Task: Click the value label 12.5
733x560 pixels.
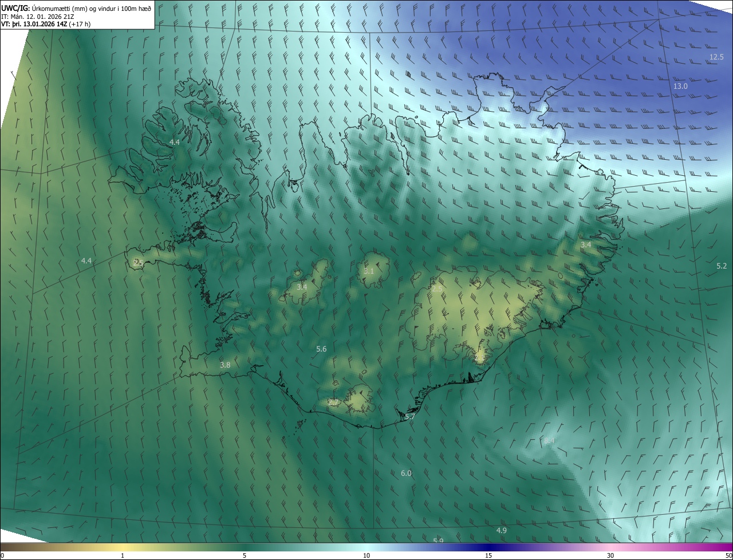Action: click(716, 57)
